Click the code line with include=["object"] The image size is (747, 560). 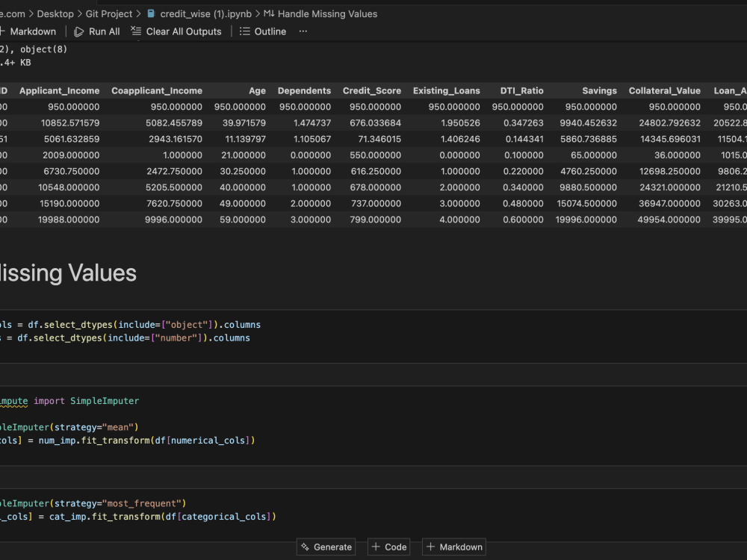(x=130, y=325)
